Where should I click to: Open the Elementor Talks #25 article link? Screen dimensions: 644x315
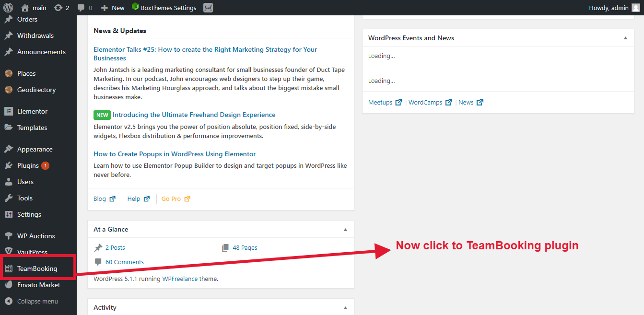(205, 54)
